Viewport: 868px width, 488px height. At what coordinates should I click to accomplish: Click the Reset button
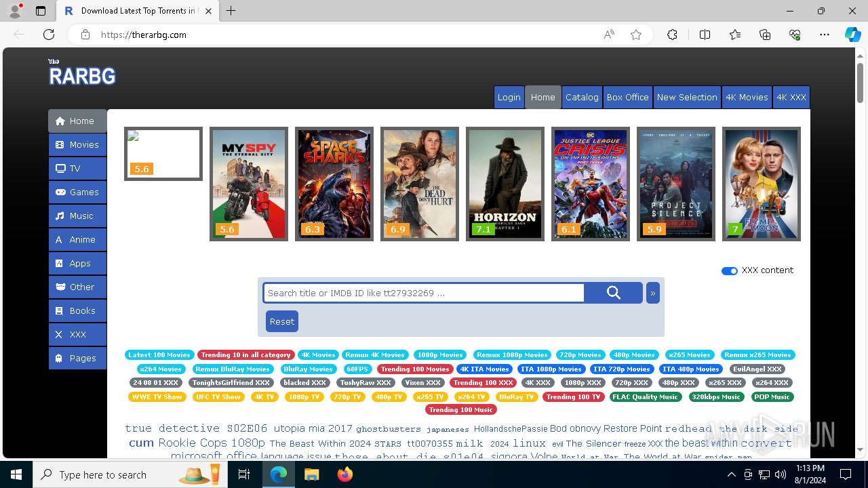pos(282,321)
